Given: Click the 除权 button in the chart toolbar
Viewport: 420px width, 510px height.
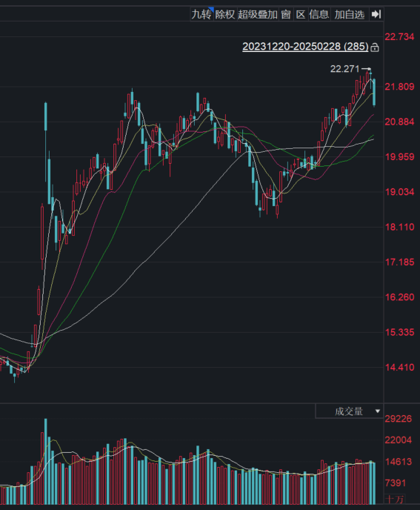Looking at the screenshot, I should [225, 14].
